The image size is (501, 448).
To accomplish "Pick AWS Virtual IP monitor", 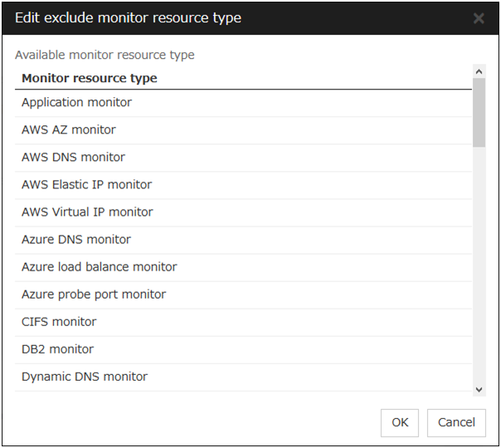I will coord(87,212).
